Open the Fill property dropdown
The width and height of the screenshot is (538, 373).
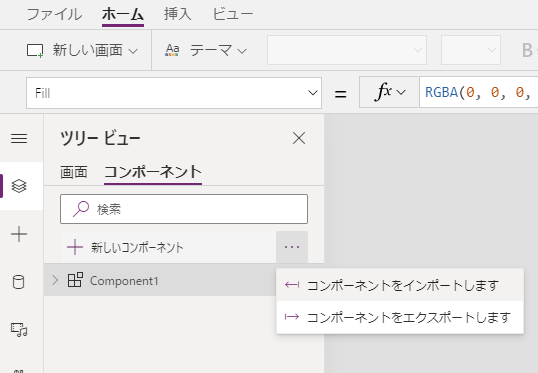[x=174, y=93]
